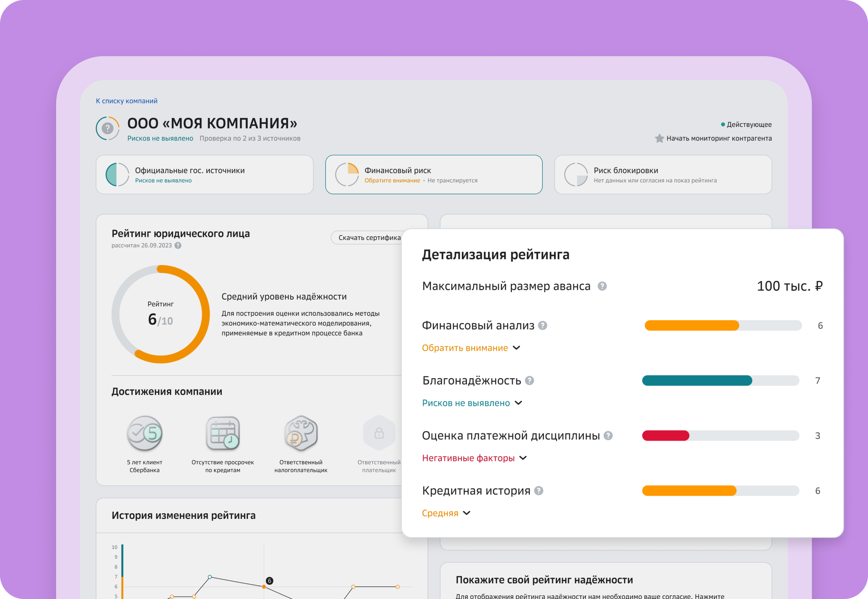The image size is (868, 599).
Task: Click 'Покажите свой рейтинг надёжности' heading
Action: point(544,580)
